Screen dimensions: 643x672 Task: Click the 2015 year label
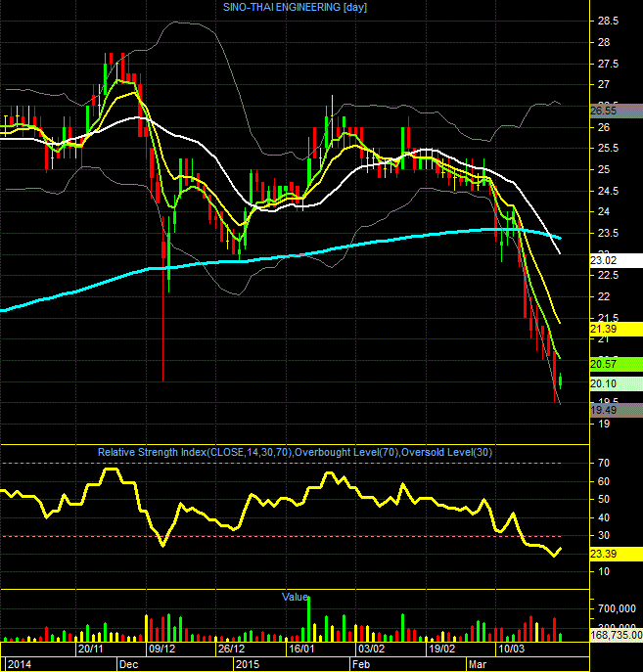(248, 665)
